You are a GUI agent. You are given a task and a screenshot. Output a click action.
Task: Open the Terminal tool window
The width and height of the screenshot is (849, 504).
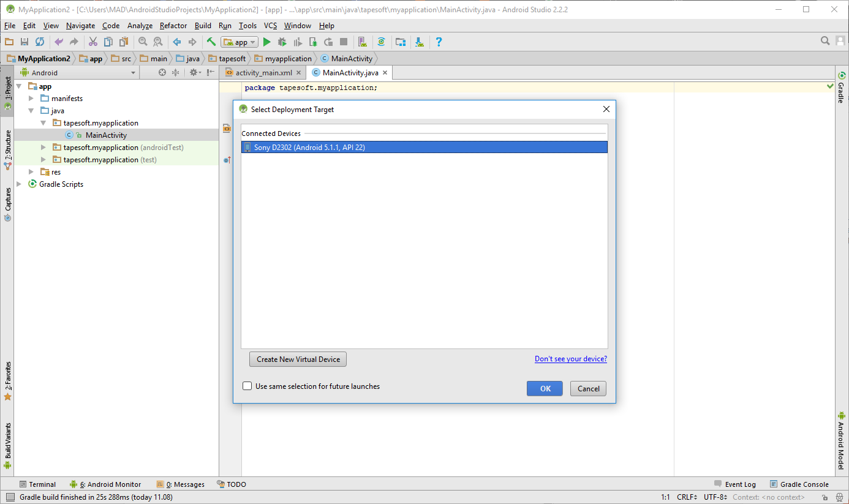click(x=37, y=484)
